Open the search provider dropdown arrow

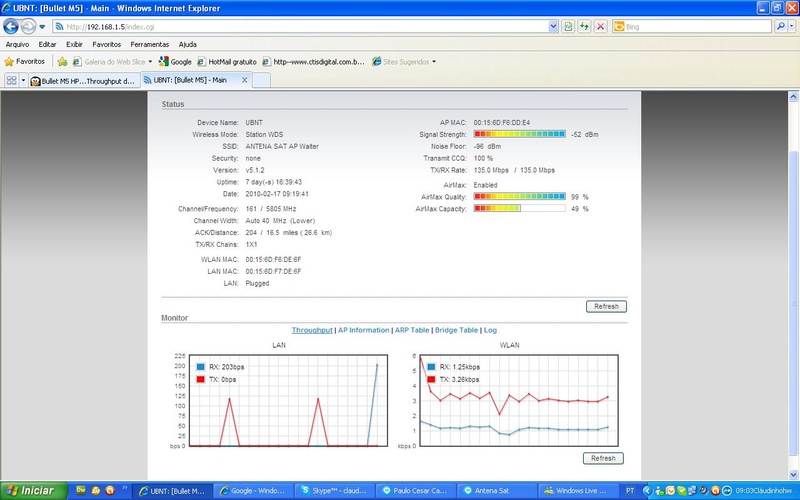pyautogui.click(x=792, y=27)
